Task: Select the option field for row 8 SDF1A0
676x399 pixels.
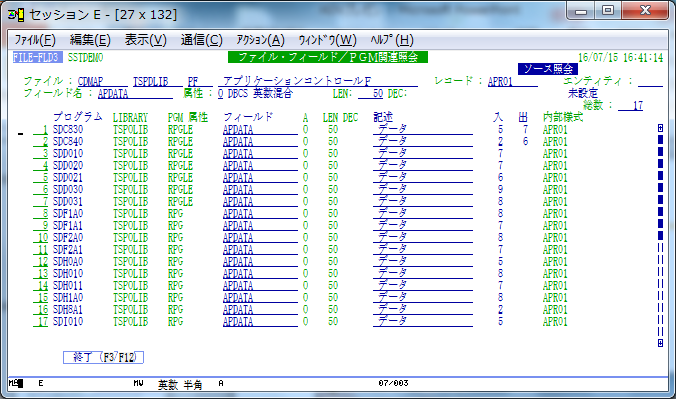Action: click(41, 214)
